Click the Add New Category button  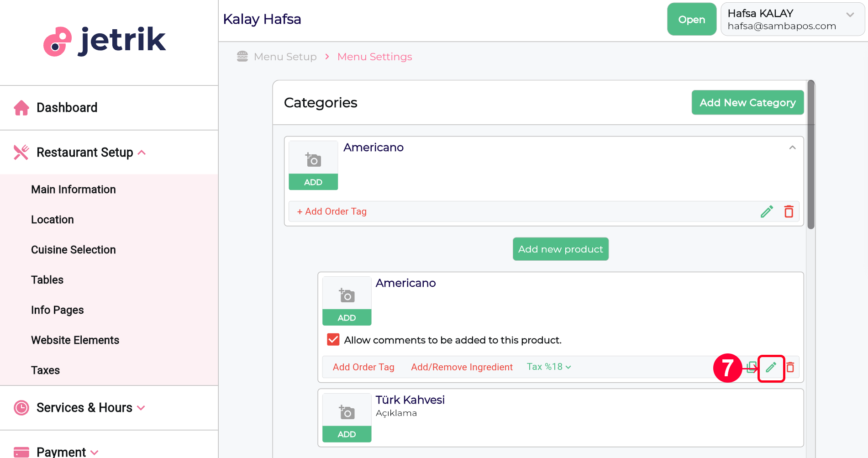tap(747, 102)
